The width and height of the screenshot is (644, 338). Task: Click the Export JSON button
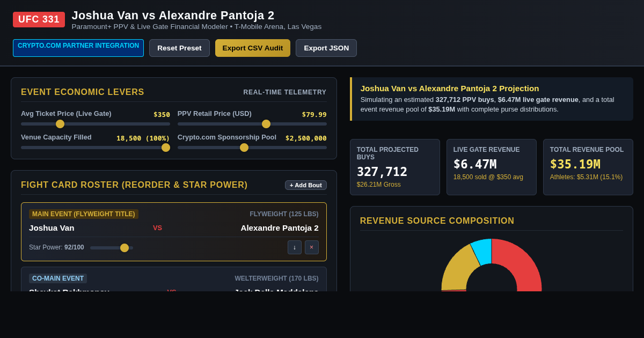pyautogui.click(x=326, y=48)
